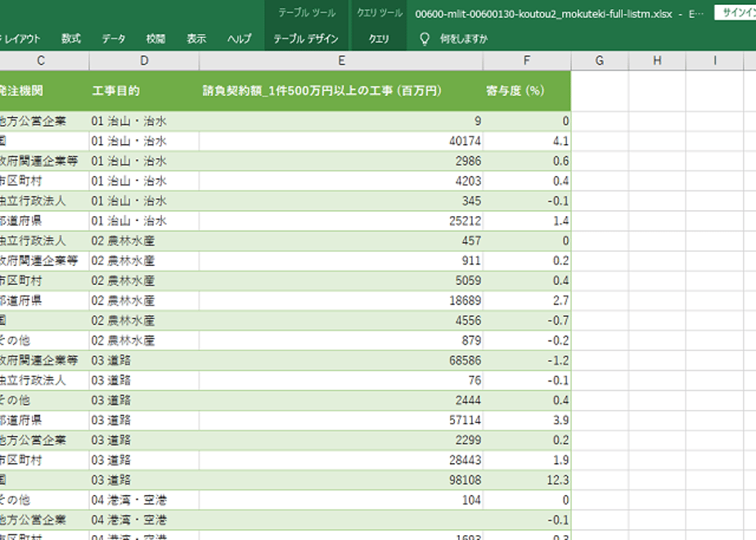The image size is (756, 540).
Task: Select cell with value 2986
Action: [x=341, y=161]
